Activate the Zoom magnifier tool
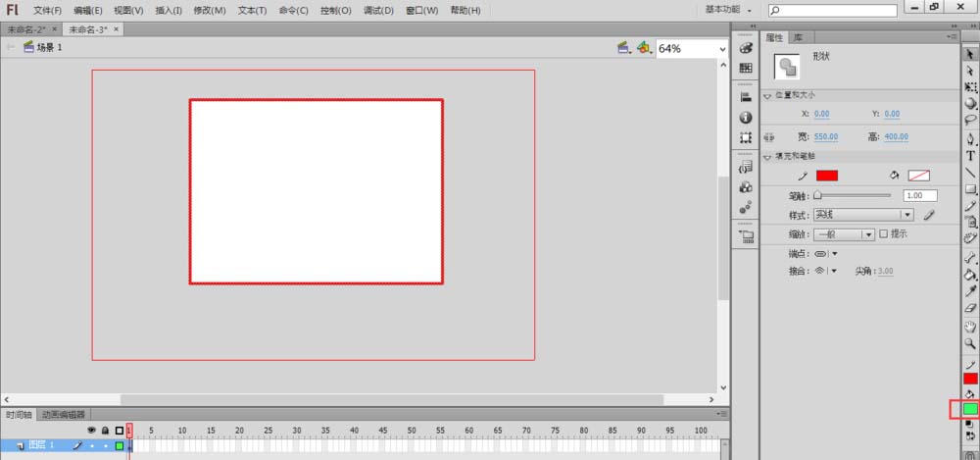Viewport: 980px width, 460px height. [970, 343]
